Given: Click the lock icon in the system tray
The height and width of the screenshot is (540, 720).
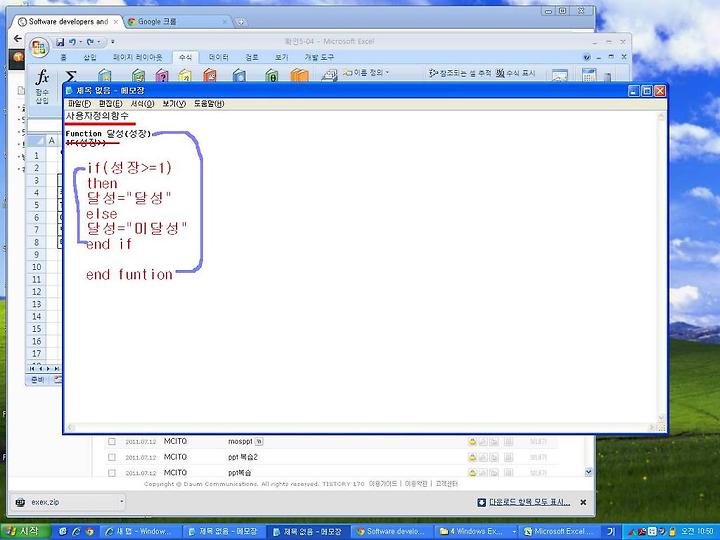Looking at the screenshot, I should 672,532.
